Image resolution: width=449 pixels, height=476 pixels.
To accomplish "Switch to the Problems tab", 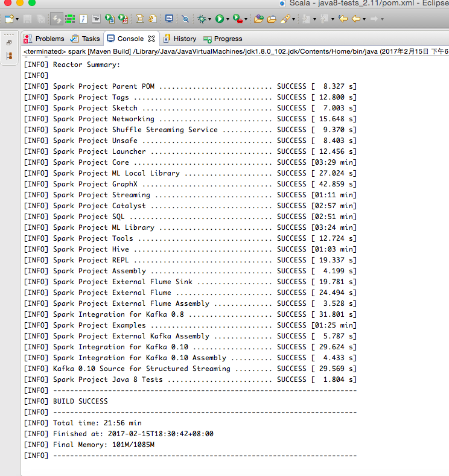I will (44, 39).
